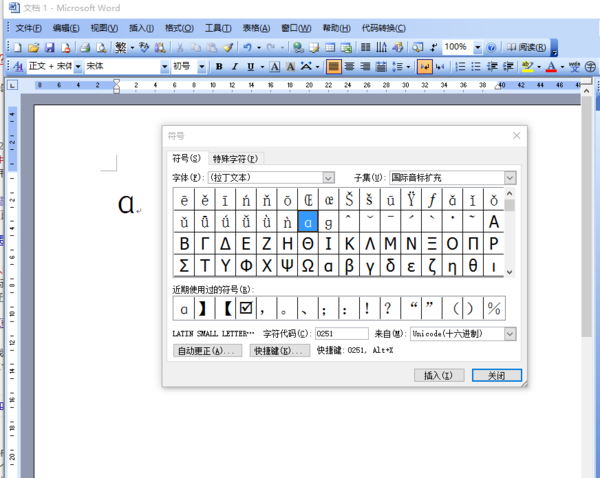600x478 pixels.
Task: Expand the 子集 subset dropdown
Action: click(x=510, y=177)
